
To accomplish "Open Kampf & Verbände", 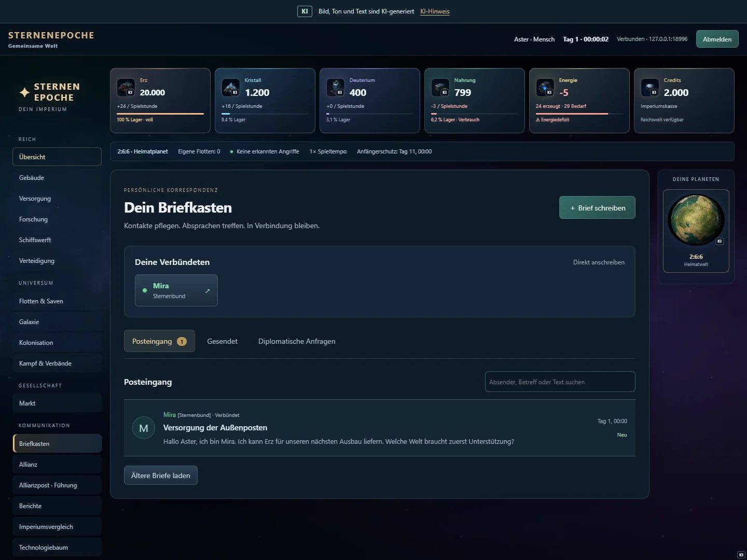I will 57,363.
